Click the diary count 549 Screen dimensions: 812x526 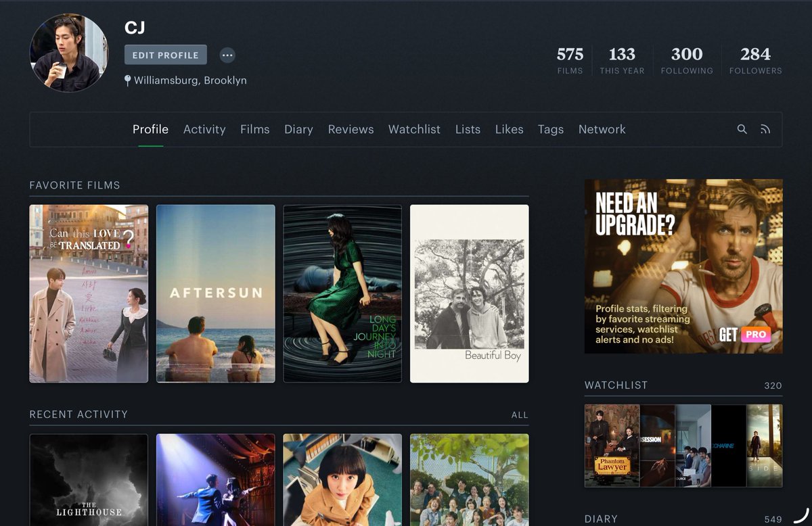pos(773,519)
